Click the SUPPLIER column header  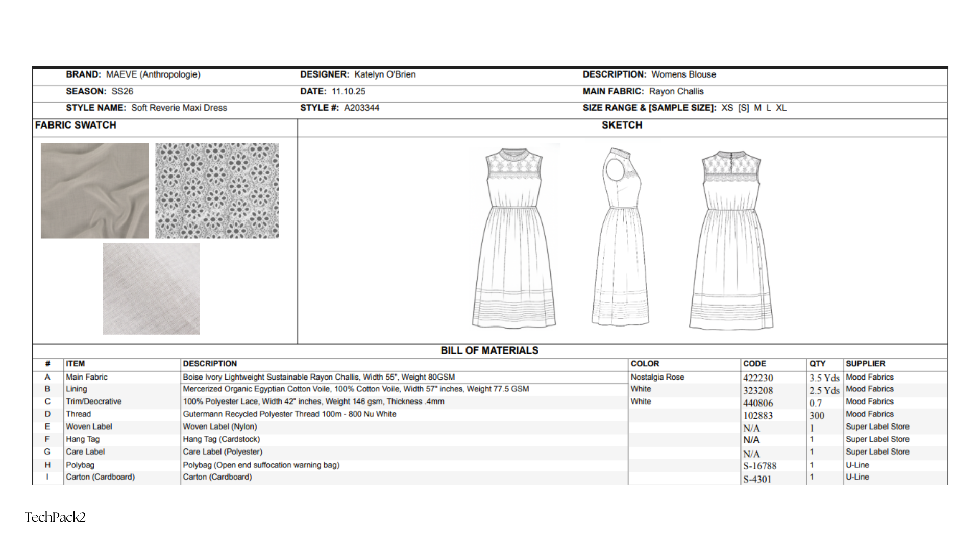(865, 364)
